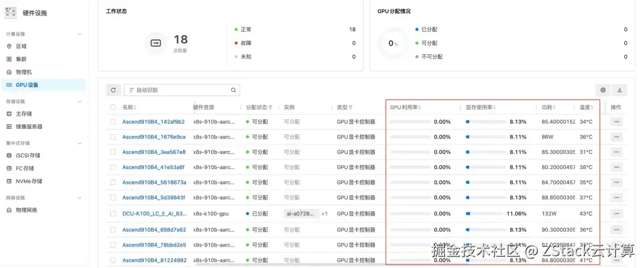The height and width of the screenshot is (268, 644).
Task: Sort by 温度 column
Action: coord(592,107)
